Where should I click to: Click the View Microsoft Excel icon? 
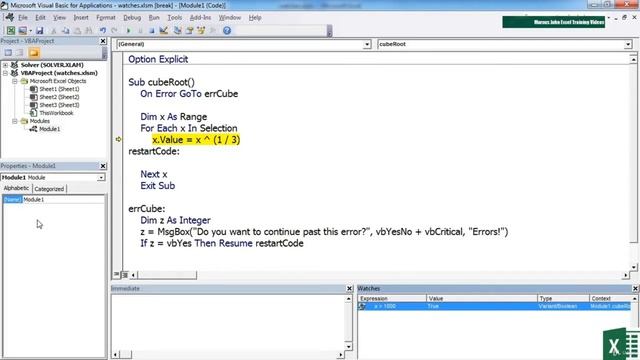click(11, 31)
